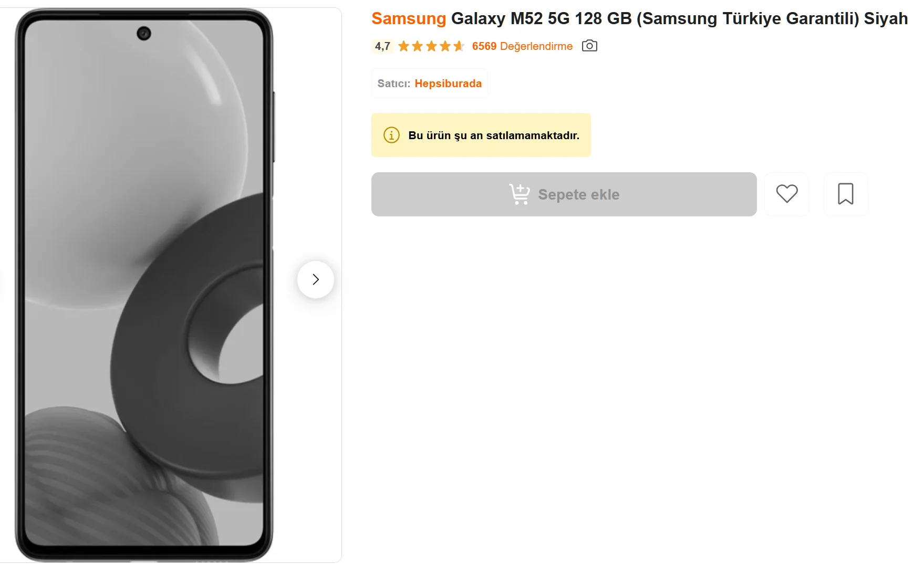Viewport: 924px width, 574px height.
Task: Click the info icon in yellow notice
Action: pyautogui.click(x=391, y=135)
